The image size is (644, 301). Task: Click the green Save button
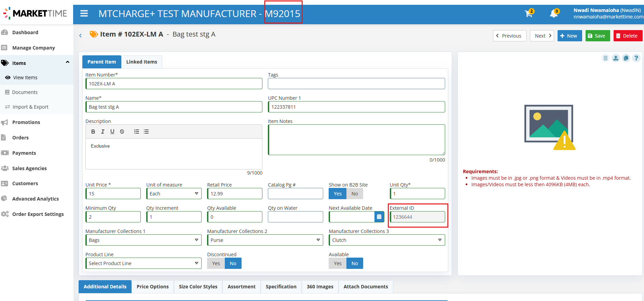pyautogui.click(x=598, y=36)
